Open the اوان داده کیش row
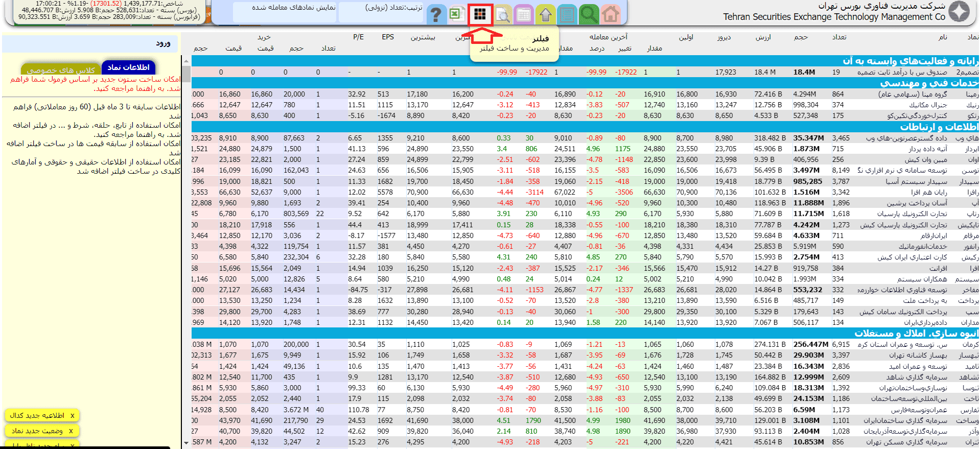The image size is (980, 449). (x=585, y=159)
